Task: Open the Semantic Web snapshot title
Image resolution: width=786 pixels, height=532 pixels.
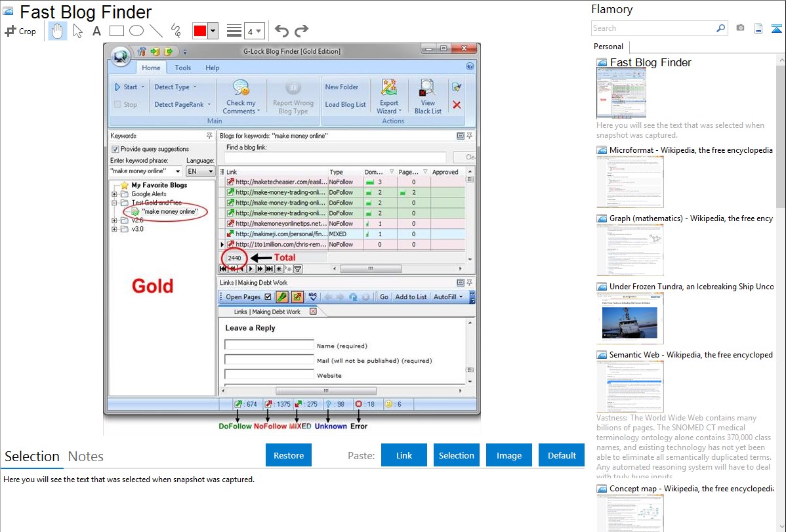Action: tap(691, 355)
